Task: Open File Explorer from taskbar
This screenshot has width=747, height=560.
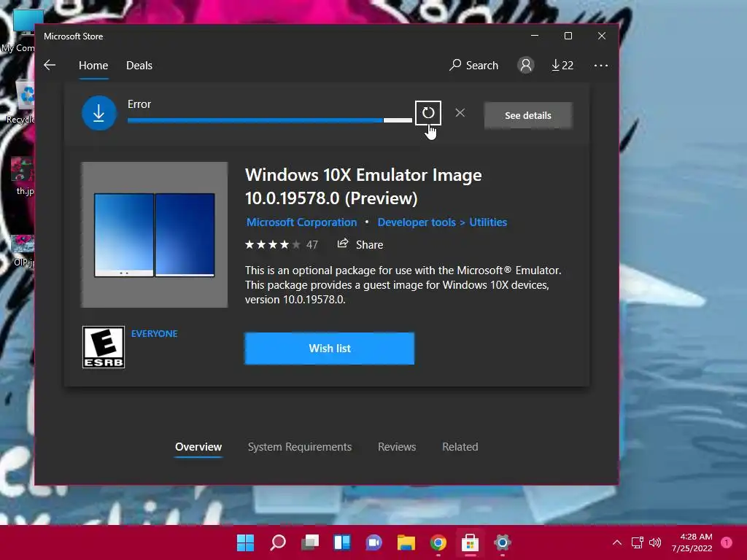Action: [406, 542]
